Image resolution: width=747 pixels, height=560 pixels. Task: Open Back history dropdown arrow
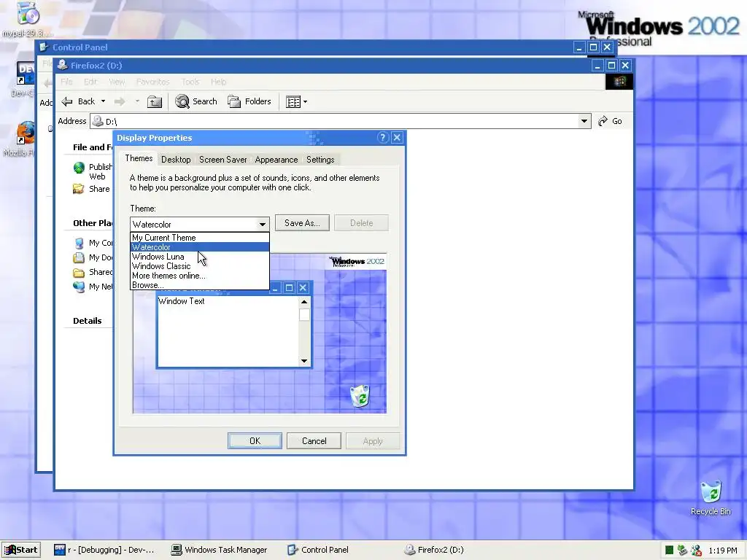click(x=103, y=101)
